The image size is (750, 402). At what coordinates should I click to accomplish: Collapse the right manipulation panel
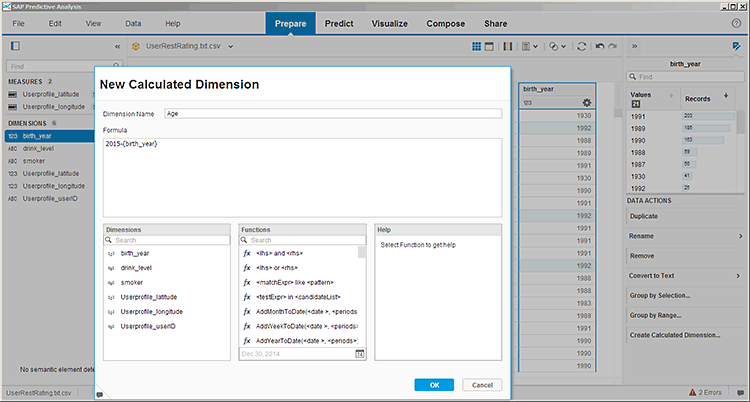point(635,46)
